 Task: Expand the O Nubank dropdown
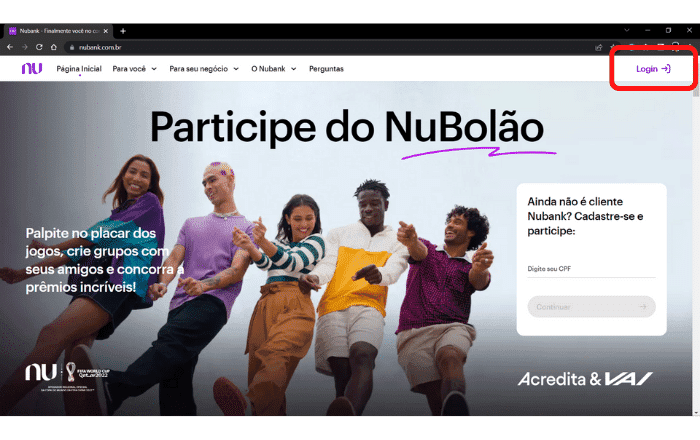coord(274,69)
